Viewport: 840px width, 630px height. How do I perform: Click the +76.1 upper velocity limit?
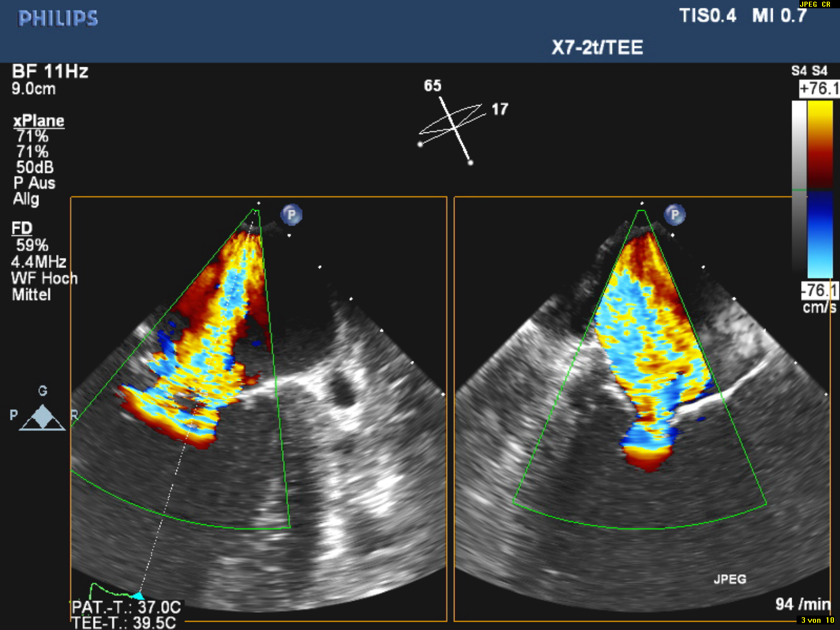(x=818, y=89)
